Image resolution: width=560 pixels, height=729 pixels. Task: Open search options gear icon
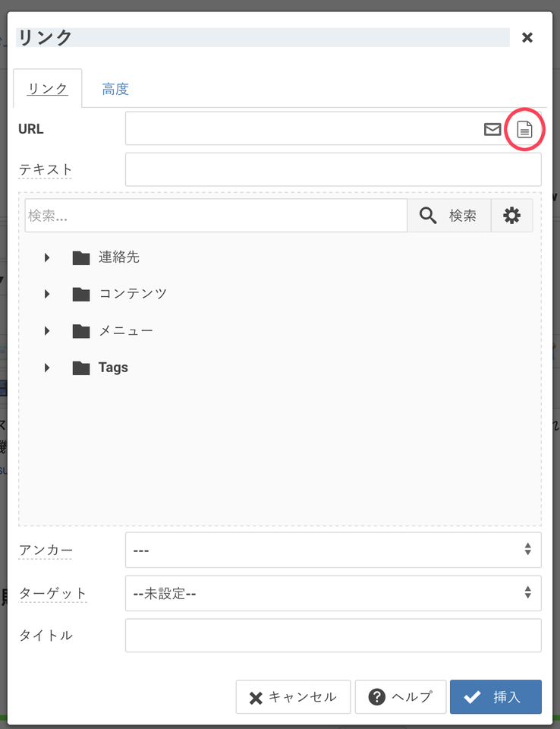tap(512, 216)
